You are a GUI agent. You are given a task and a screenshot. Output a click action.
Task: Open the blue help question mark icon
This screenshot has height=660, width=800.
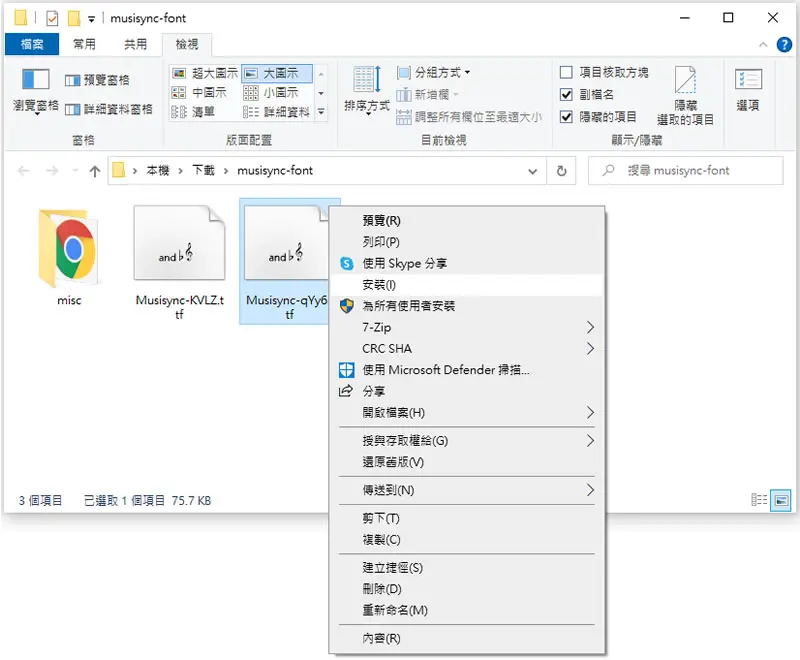[784, 44]
